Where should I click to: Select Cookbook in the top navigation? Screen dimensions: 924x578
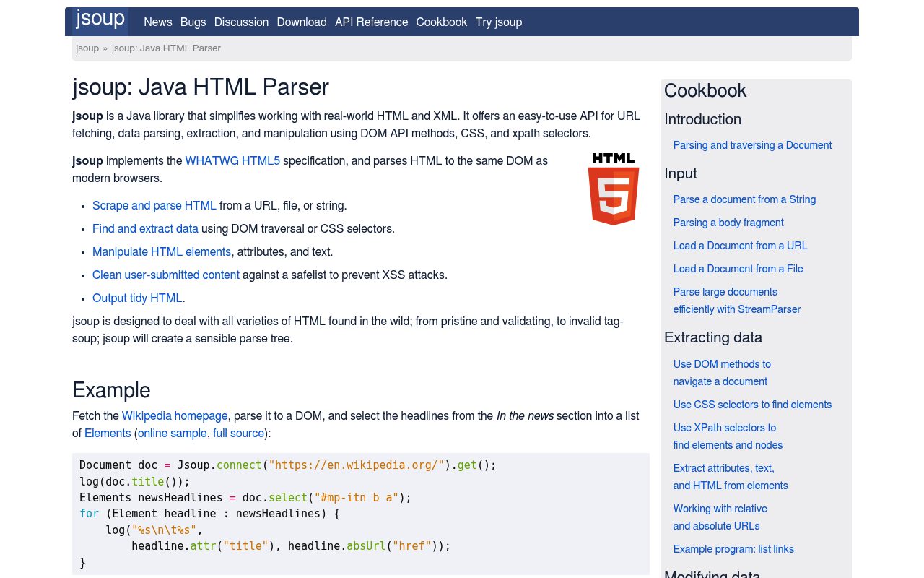pos(442,22)
